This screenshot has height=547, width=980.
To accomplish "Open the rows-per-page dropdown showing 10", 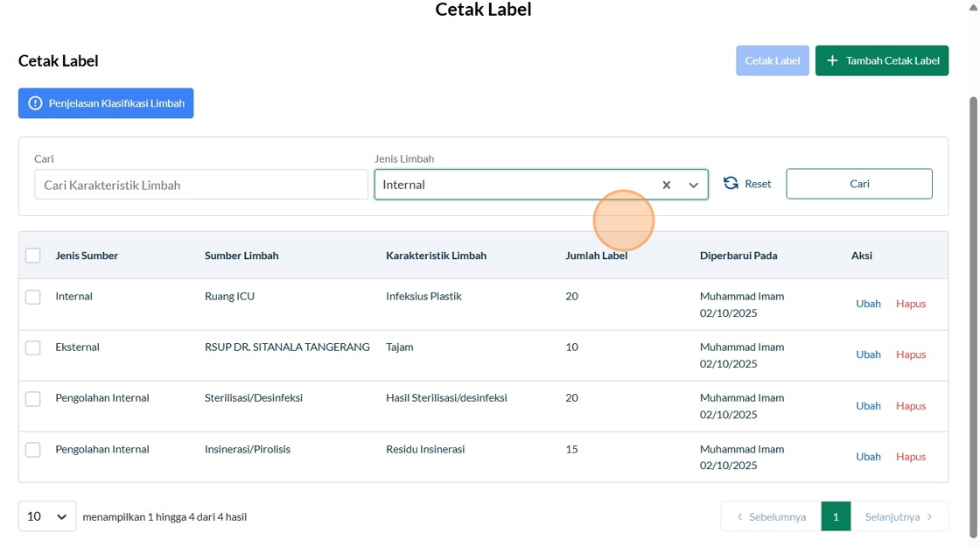I will pyautogui.click(x=47, y=516).
